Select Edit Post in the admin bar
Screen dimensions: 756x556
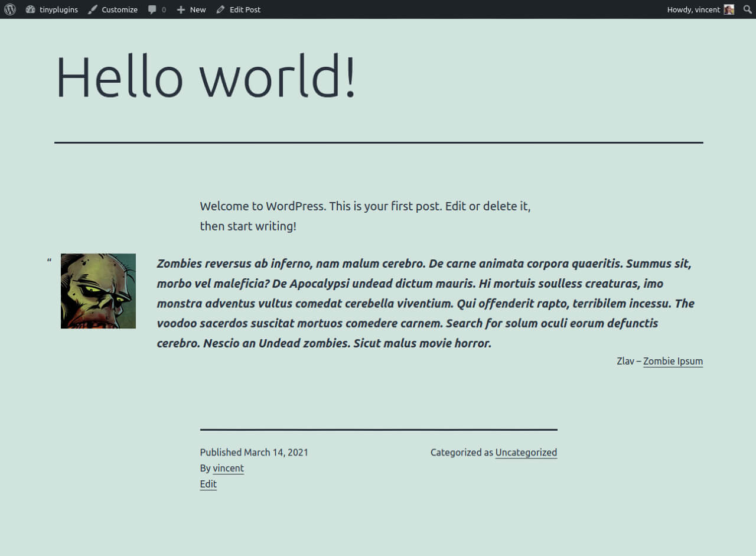tap(238, 9)
